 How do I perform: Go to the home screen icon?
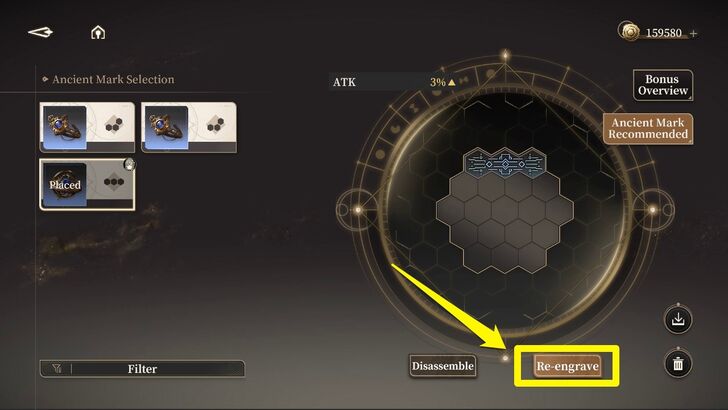tap(98, 33)
